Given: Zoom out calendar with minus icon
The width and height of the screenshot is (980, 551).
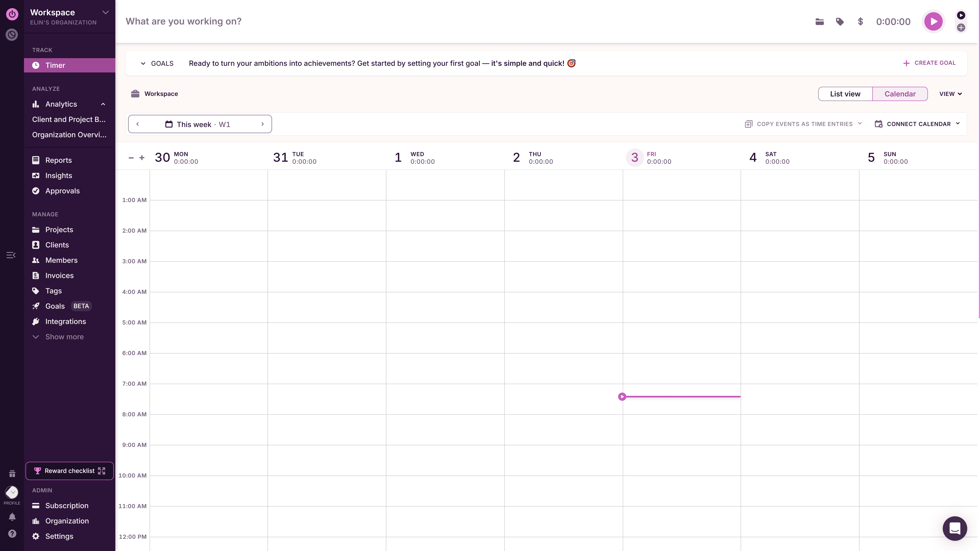Looking at the screenshot, I should [131, 158].
